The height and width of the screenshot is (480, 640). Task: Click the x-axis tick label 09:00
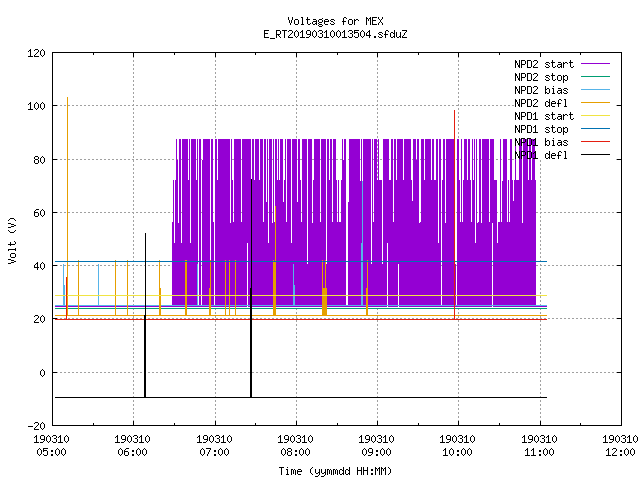point(376,452)
